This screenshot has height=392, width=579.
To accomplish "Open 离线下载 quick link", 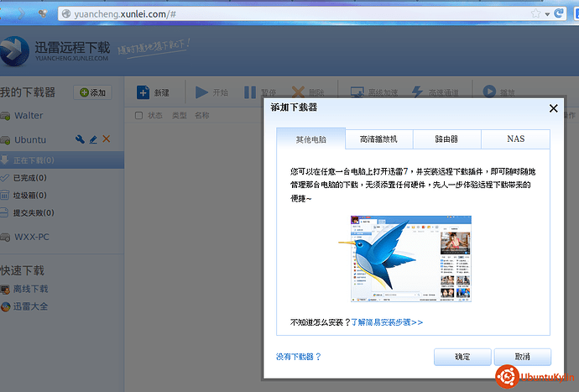I will pyautogui.click(x=31, y=289).
